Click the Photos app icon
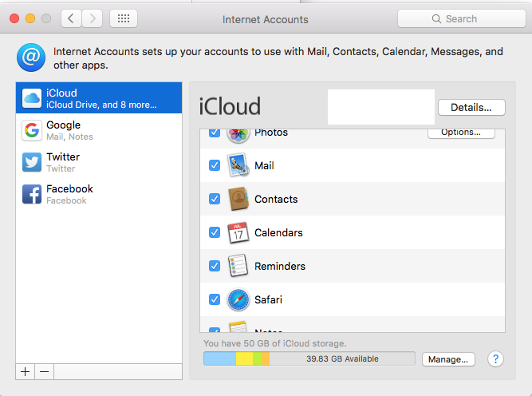Image resolution: width=532 pixels, height=396 pixels. tap(238, 136)
